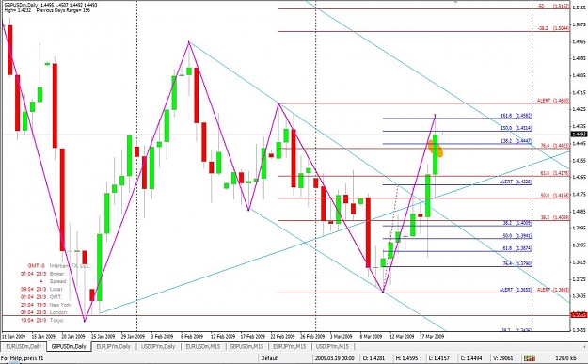Select the blue 161.8 Fibonacci level label
Screen dimensions: 588x364
coord(516,116)
